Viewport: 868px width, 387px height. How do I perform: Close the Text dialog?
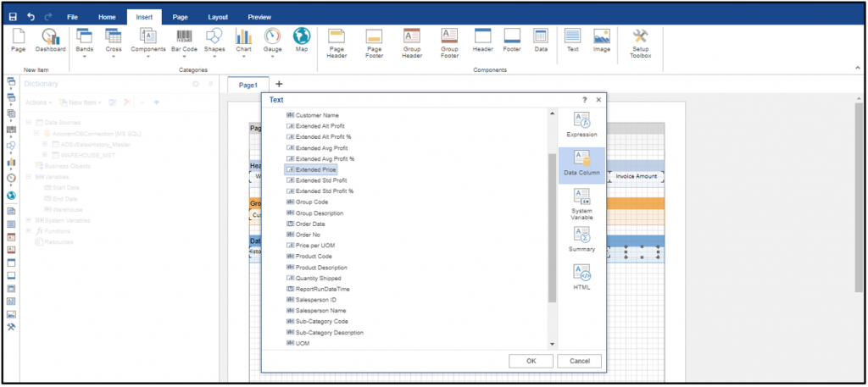point(598,100)
